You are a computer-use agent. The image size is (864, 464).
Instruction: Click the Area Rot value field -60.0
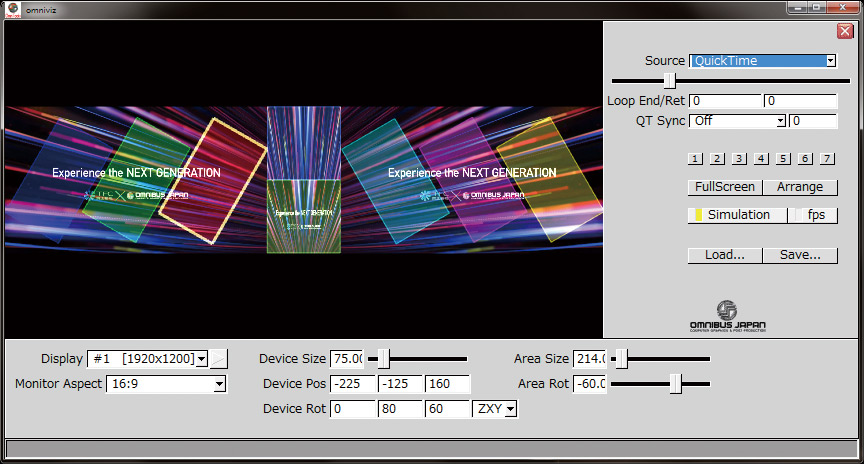coord(590,384)
